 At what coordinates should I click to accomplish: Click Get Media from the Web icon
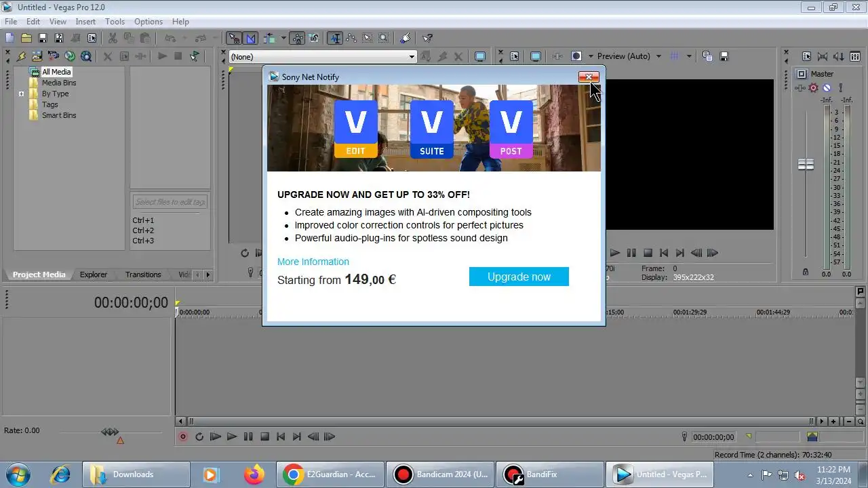coord(86,56)
